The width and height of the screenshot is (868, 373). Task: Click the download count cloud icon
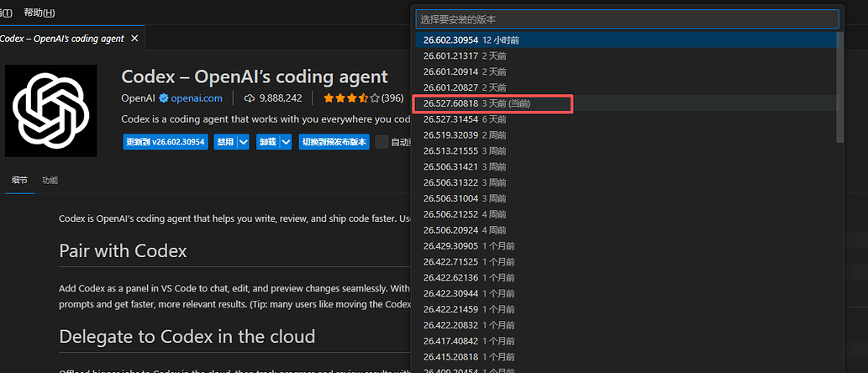tap(249, 98)
